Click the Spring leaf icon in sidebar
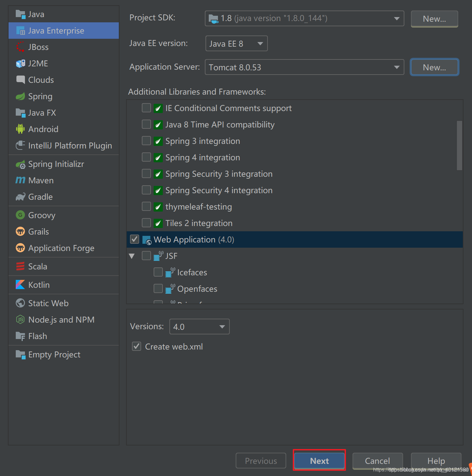Viewport: 472px width, 476px height. tap(20, 96)
